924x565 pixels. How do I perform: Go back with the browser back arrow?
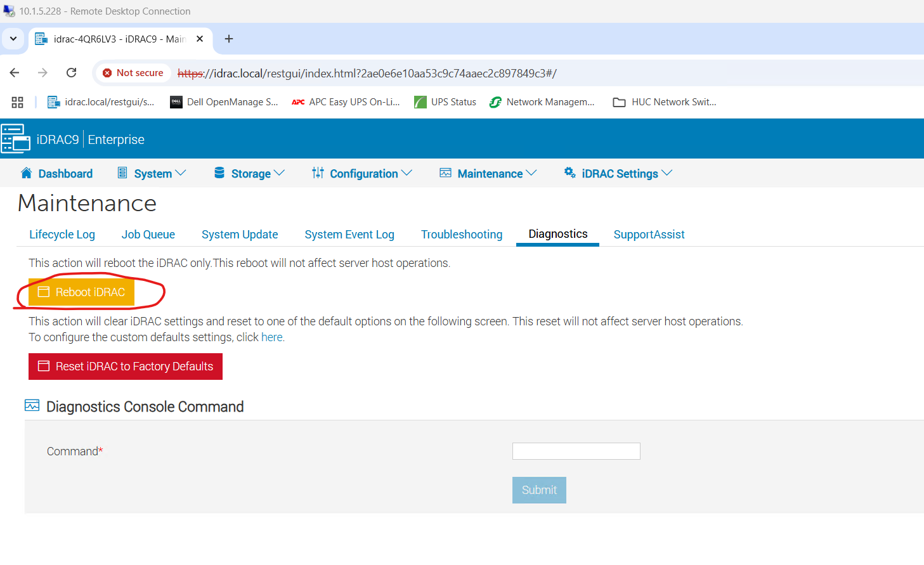click(x=15, y=73)
